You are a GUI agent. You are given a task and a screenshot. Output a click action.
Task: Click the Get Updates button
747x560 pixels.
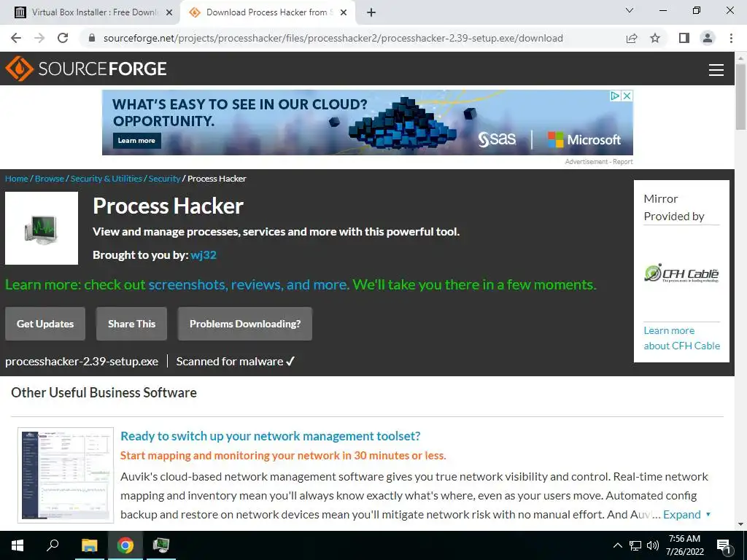tap(45, 324)
